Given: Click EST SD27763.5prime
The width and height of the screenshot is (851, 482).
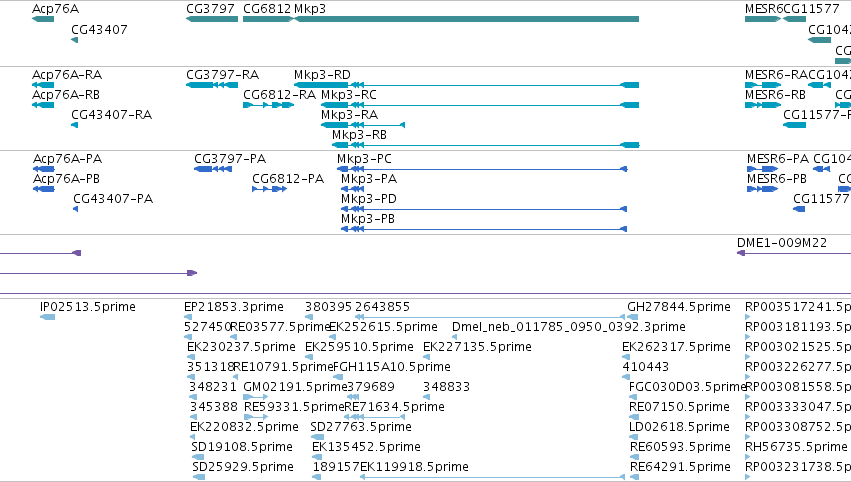Looking at the screenshot, I should (317, 437).
